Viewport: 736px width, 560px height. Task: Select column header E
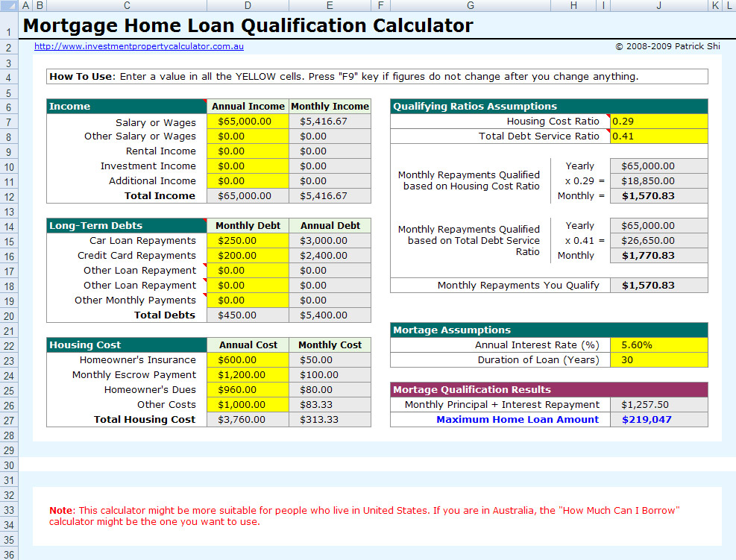tap(330, 6)
